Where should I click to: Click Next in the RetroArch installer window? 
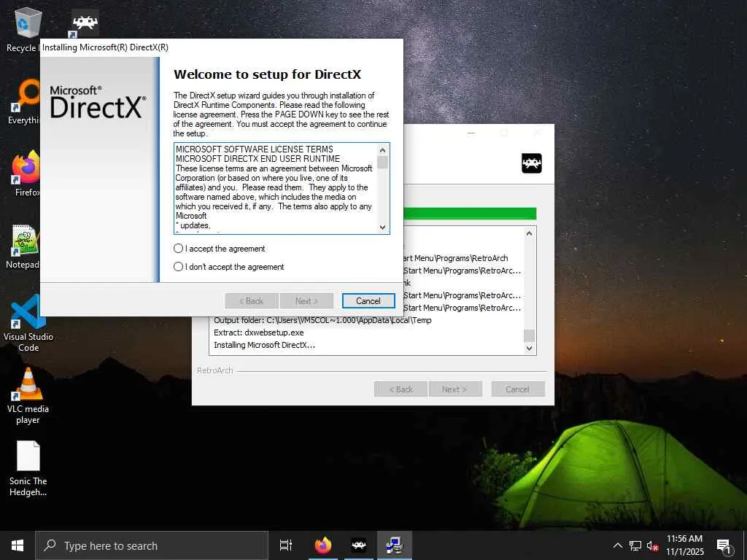(455, 389)
